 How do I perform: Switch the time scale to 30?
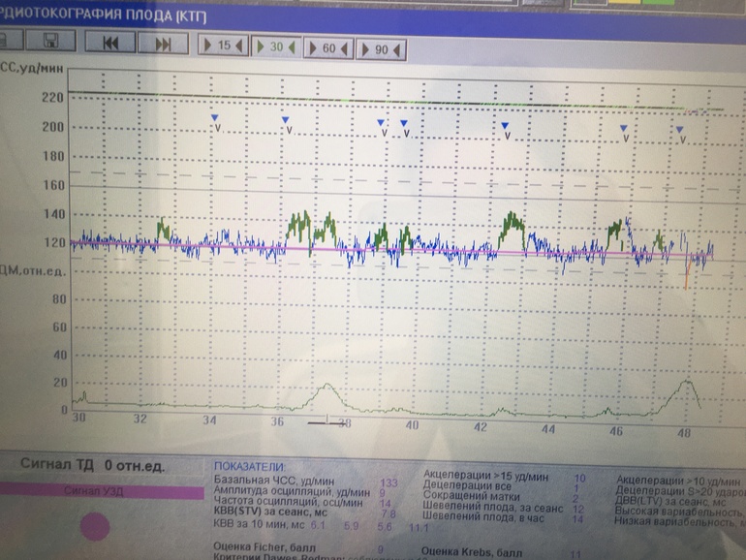pos(276,47)
